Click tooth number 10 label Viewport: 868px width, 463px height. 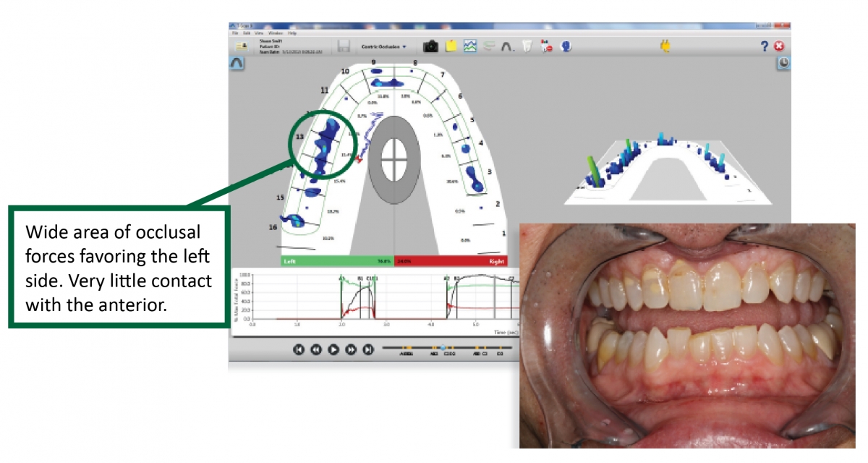pos(345,71)
